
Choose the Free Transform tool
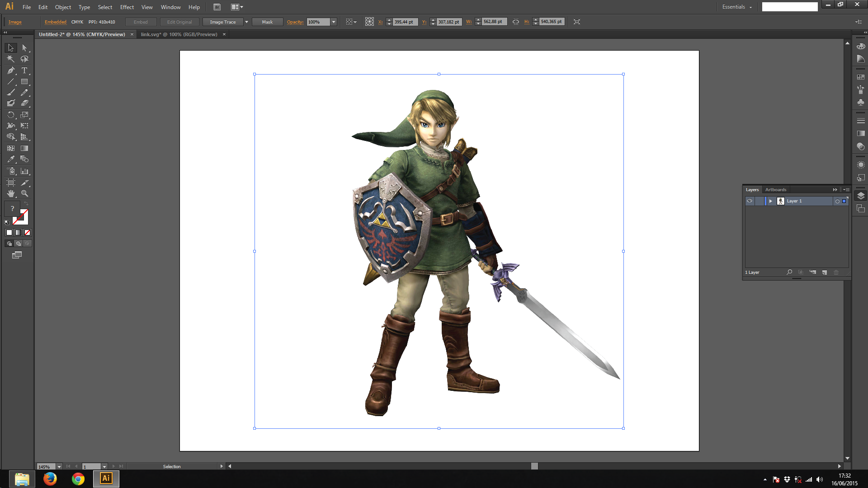25,126
